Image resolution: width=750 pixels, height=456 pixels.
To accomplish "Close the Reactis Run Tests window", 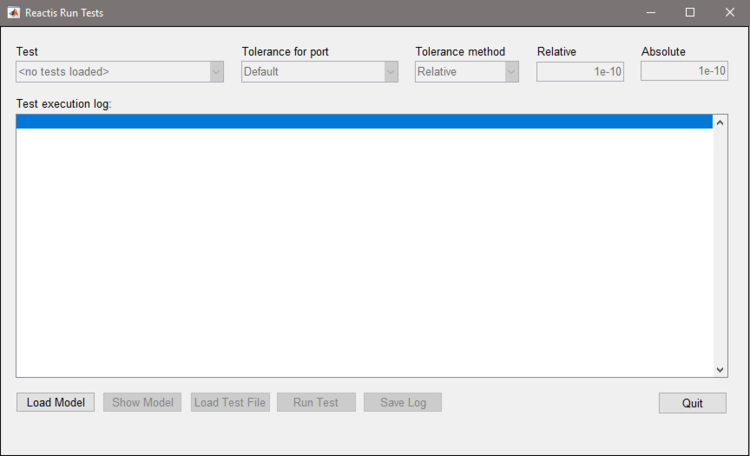I will point(729,13).
